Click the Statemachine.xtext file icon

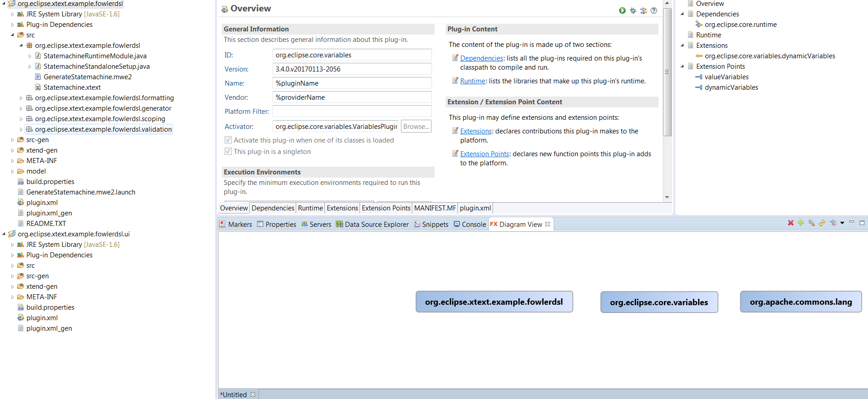point(38,87)
